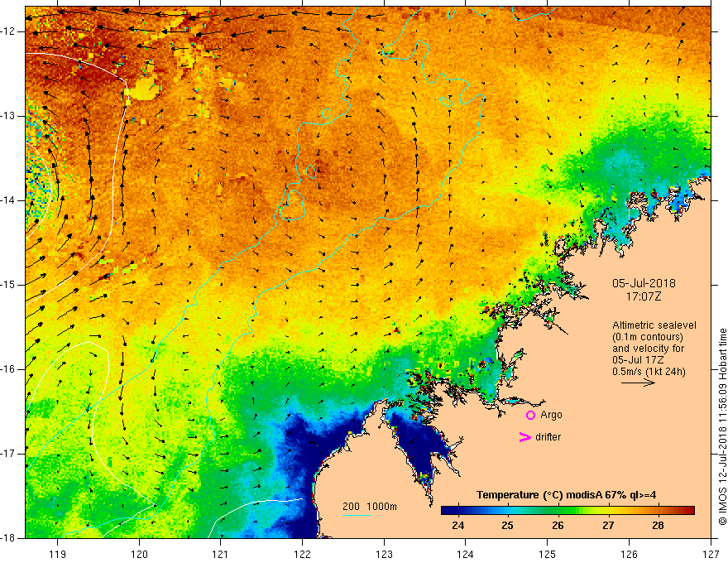728x563 pixels.
Task: Click latitude axis label '-15'
Action: (9, 285)
